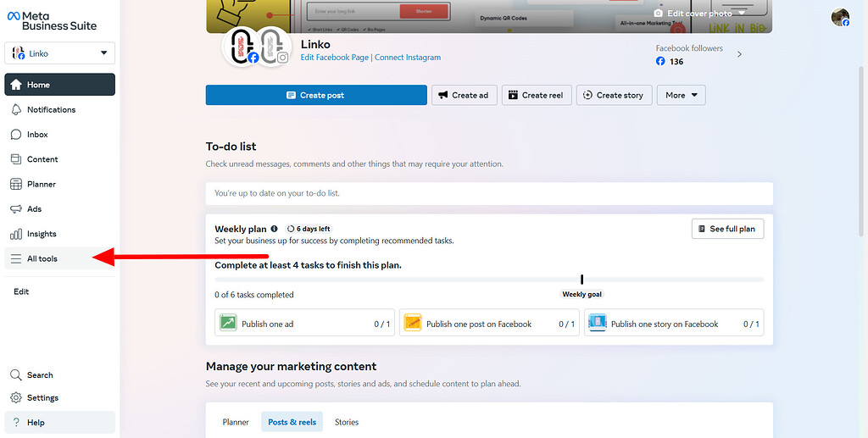Click the Help question mark icon
The height and width of the screenshot is (438, 868).
tap(16, 423)
